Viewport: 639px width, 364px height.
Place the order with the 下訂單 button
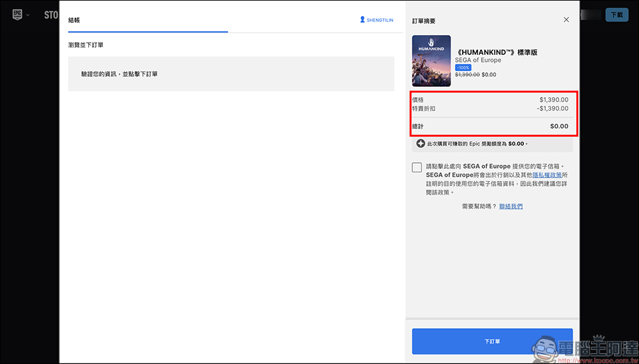(492, 341)
